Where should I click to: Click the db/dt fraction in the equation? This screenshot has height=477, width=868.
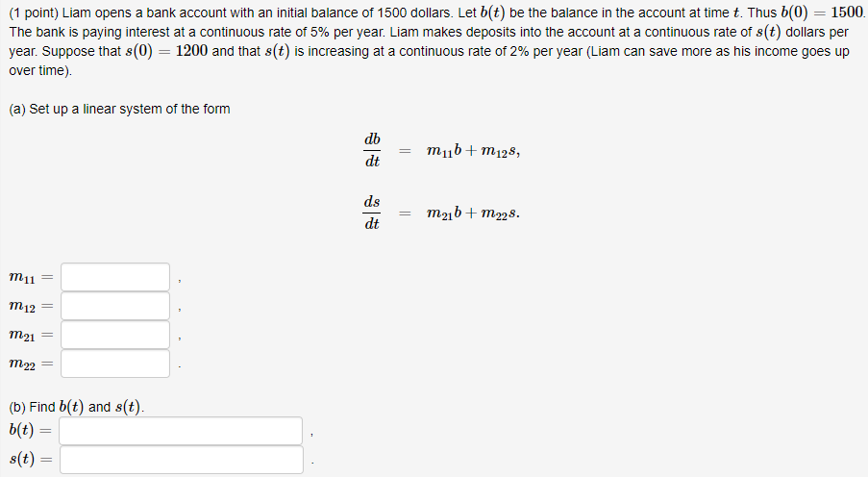372,150
